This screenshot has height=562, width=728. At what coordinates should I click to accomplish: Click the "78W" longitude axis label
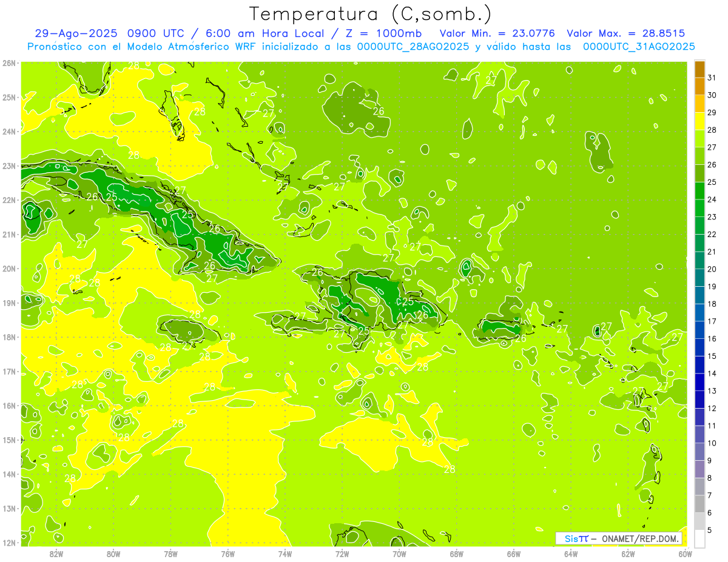pos(170,554)
